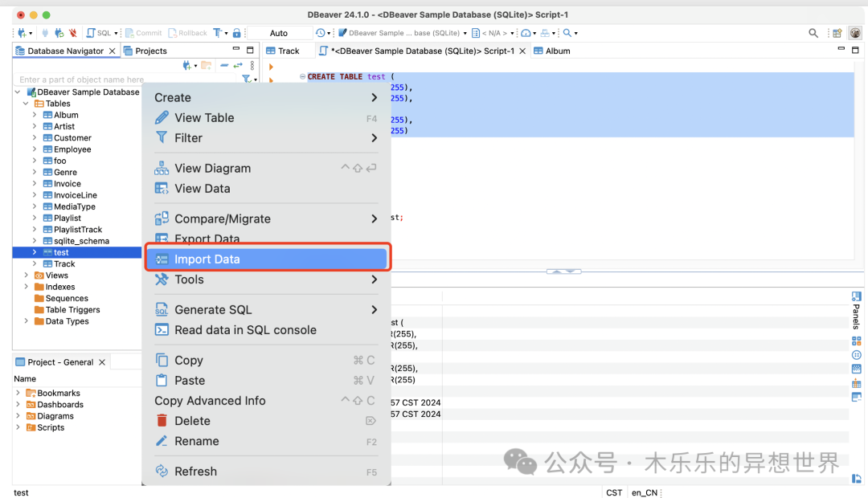The height and width of the screenshot is (498, 868).
Task: Click the Rollback button
Action: [x=187, y=33]
